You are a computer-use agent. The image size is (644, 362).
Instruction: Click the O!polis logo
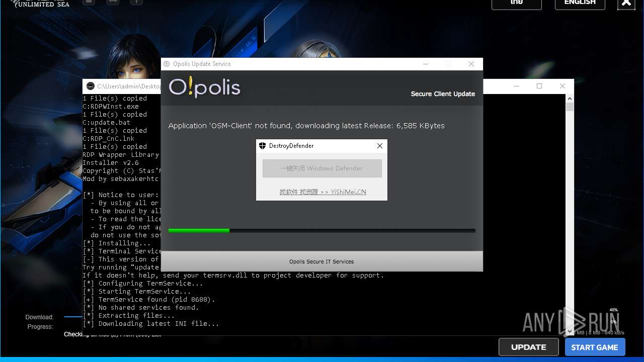point(204,87)
